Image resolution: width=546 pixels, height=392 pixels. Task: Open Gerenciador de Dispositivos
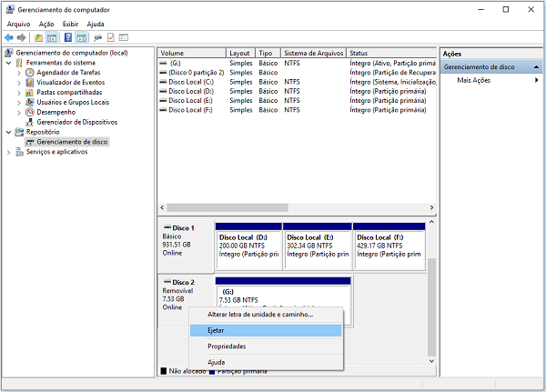(x=77, y=122)
